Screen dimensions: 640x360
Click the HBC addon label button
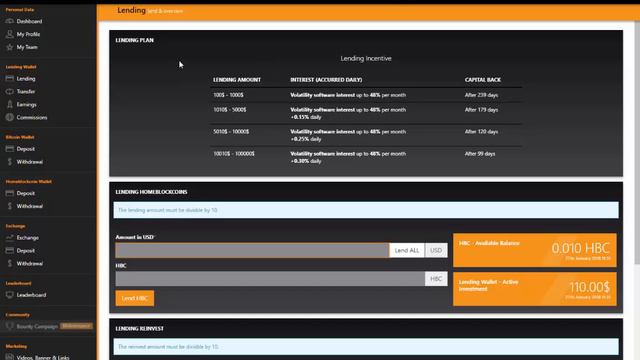pyautogui.click(x=436, y=279)
